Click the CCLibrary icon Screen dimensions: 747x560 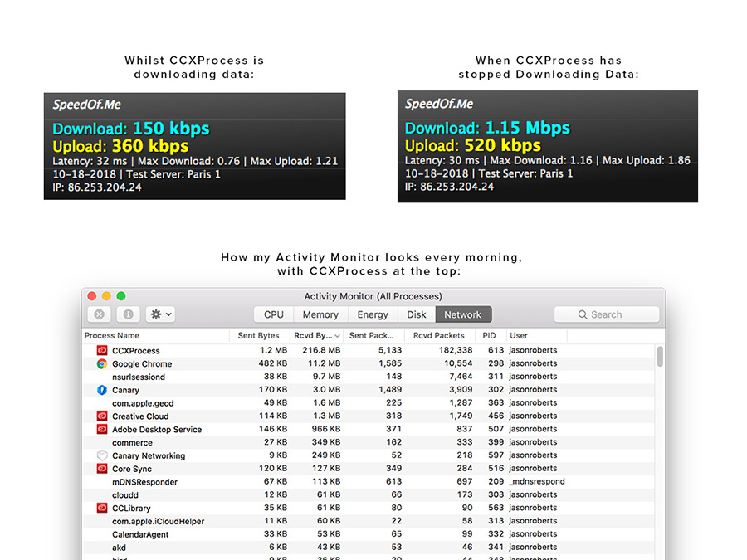pyautogui.click(x=102, y=508)
